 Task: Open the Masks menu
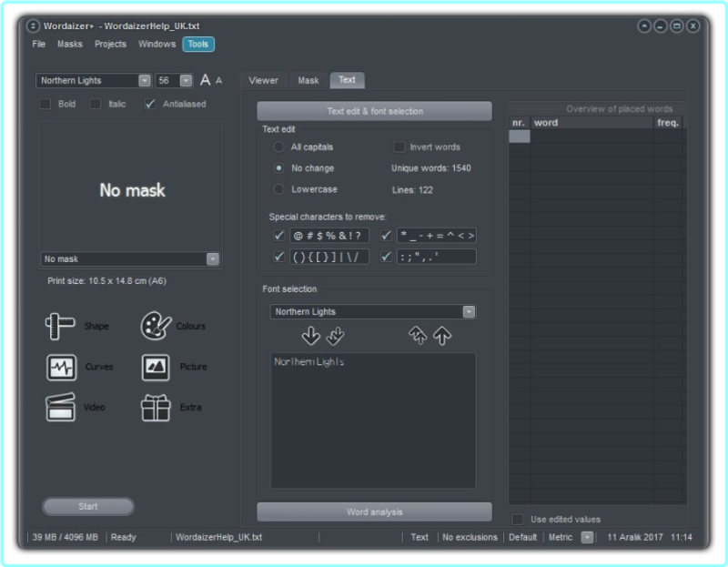click(70, 44)
